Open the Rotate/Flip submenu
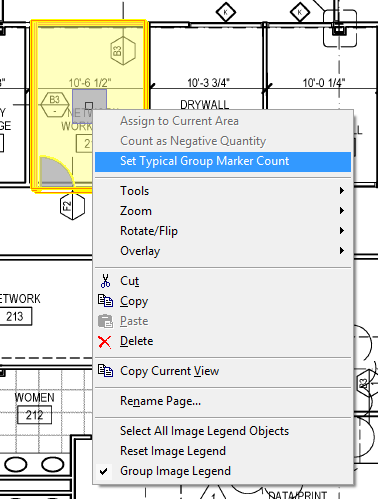Viewport: 378px width, 499px height. pos(223,231)
